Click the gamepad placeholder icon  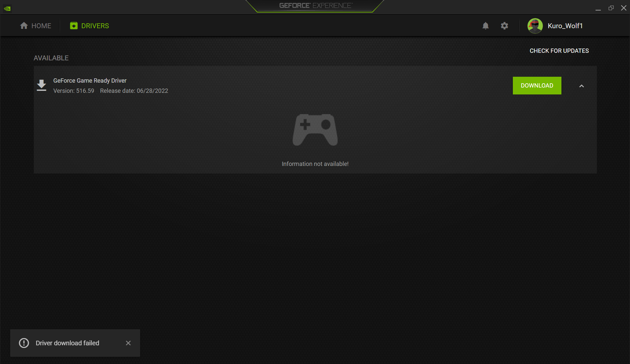click(x=315, y=130)
